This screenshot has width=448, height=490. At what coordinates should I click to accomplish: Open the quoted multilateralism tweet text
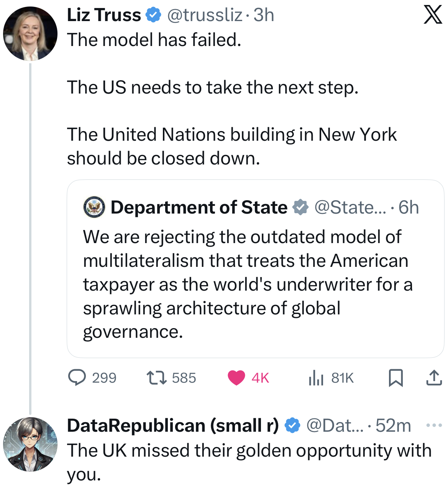click(x=247, y=284)
